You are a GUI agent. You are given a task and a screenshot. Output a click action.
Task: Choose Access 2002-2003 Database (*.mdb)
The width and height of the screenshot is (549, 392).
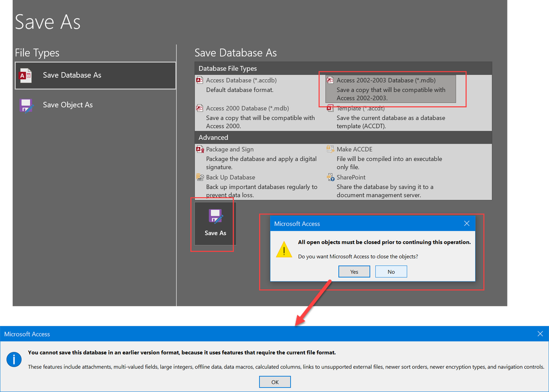[391, 89]
